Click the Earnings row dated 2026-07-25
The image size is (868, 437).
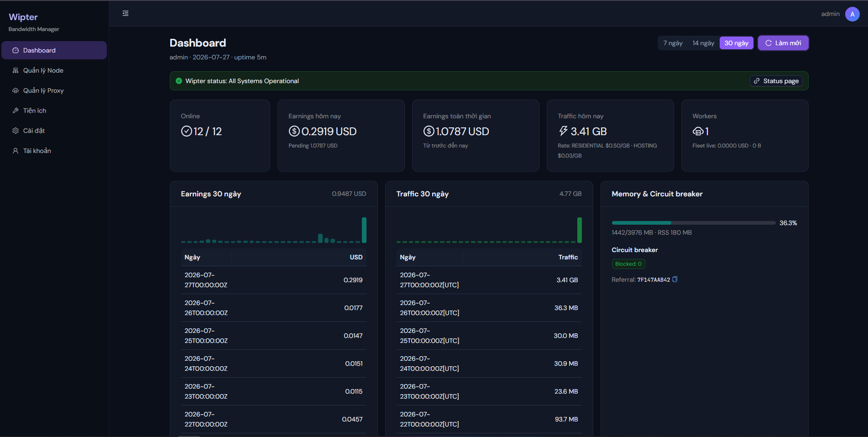point(274,336)
